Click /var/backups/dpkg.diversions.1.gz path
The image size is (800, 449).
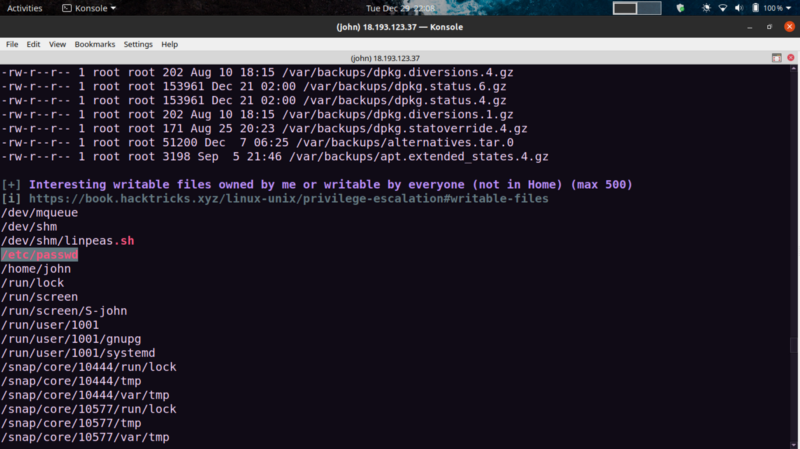[x=397, y=114]
